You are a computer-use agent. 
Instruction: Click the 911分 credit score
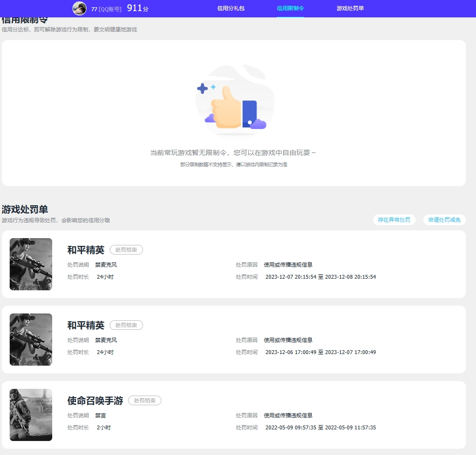[x=138, y=8]
